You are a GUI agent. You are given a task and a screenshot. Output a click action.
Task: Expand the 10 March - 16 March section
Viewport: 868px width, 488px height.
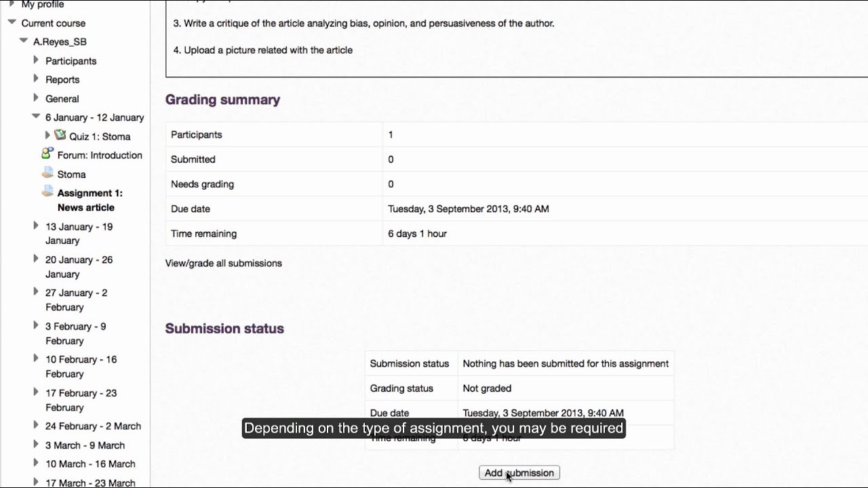pos(36,464)
